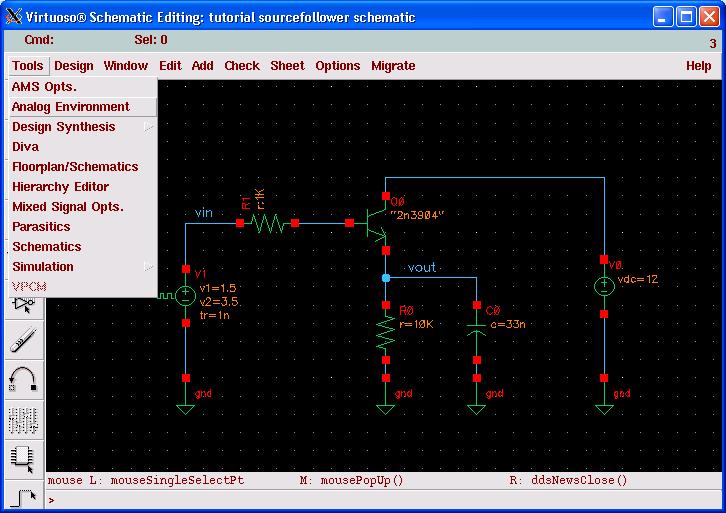
Task: Select the 2n3904 transistor symbol
Action: 372,224
